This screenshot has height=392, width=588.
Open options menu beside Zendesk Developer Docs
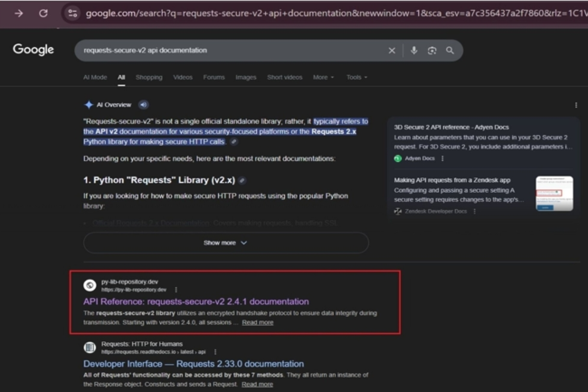pyautogui.click(x=475, y=212)
